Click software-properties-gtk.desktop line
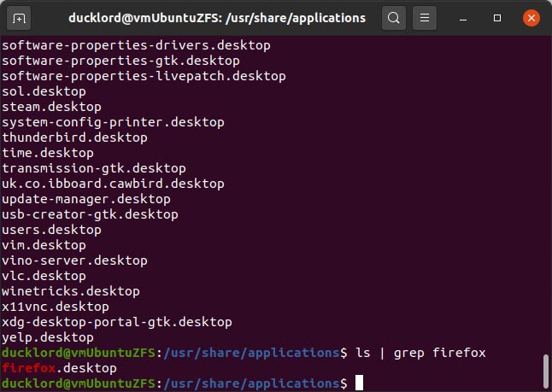This screenshot has height=392, width=552. [x=120, y=61]
